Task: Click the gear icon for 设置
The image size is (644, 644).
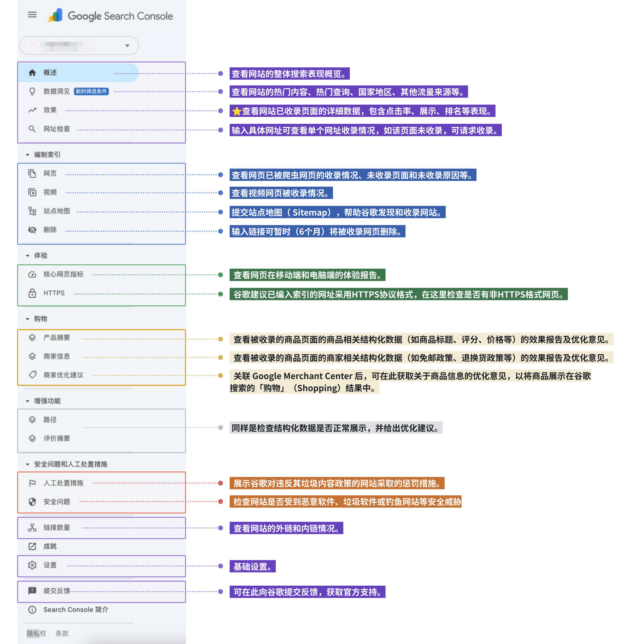Action: tap(32, 565)
